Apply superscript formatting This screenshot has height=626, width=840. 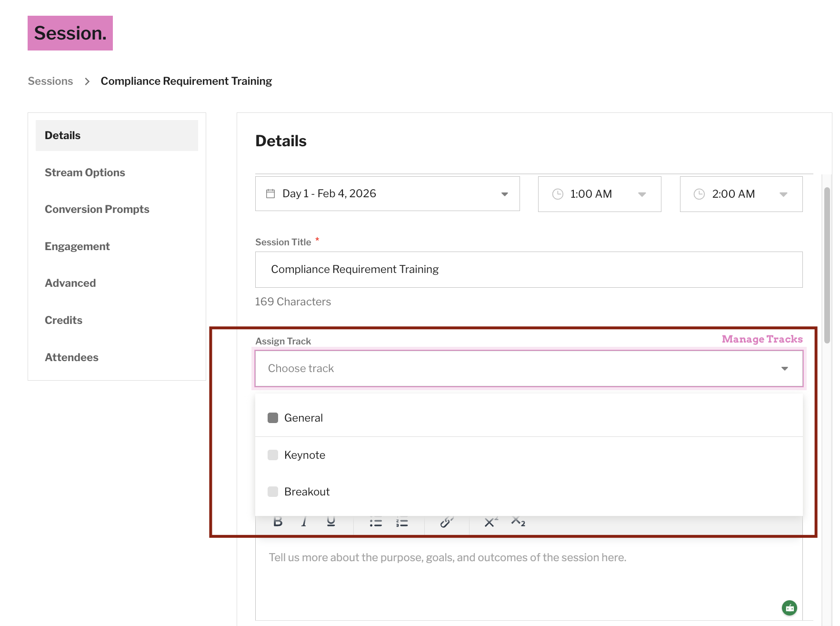pyautogui.click(x=491, y=522)
